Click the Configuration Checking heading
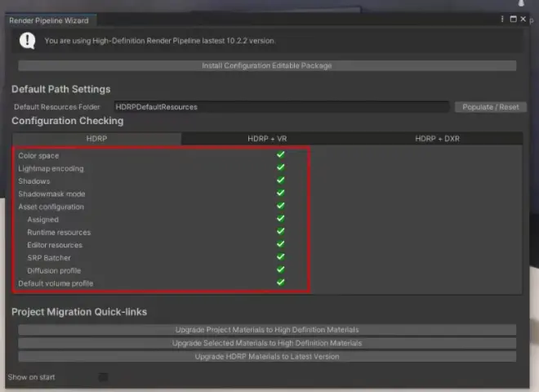This screenshot has height=392, width=539. tap(67, 121)
